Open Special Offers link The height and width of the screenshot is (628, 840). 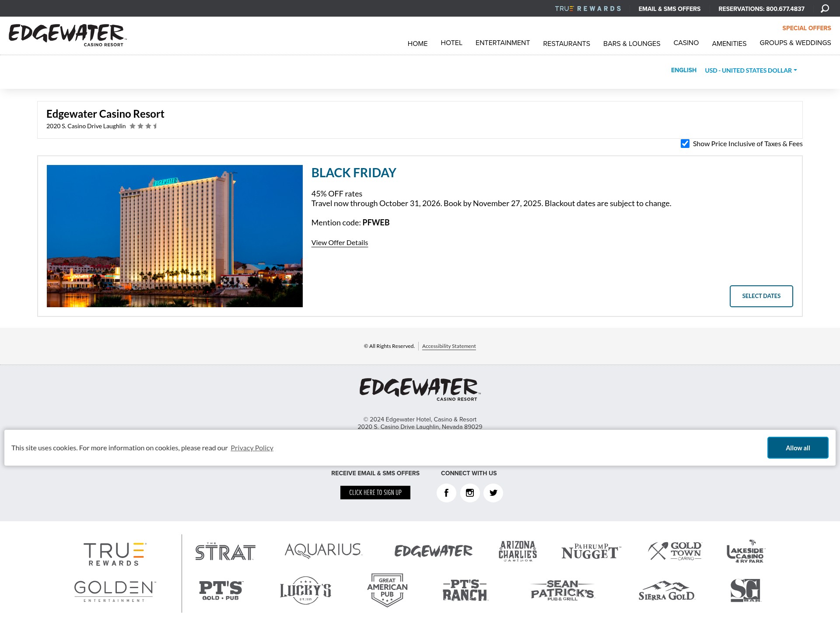807,28
